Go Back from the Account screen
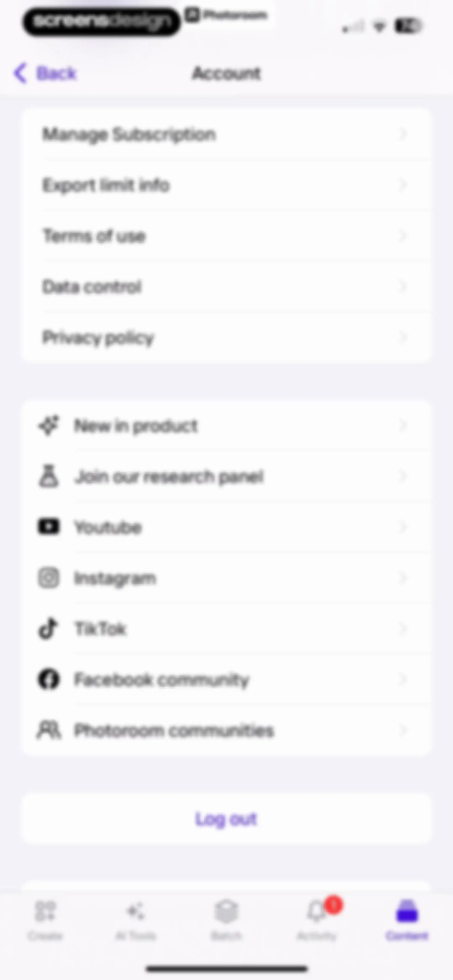 [45, 73]
